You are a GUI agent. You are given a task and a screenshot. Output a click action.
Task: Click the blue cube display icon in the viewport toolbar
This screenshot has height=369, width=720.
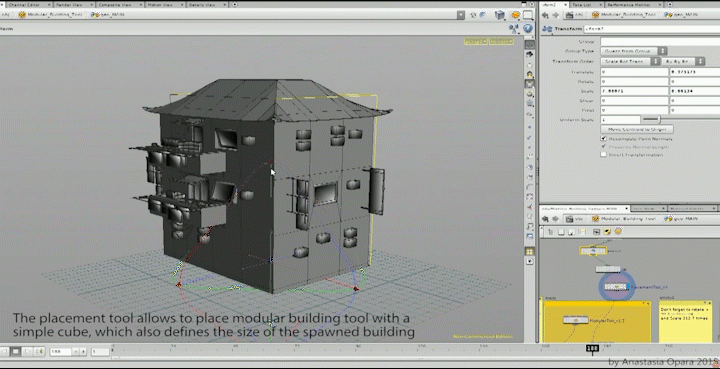pos(499,15)
